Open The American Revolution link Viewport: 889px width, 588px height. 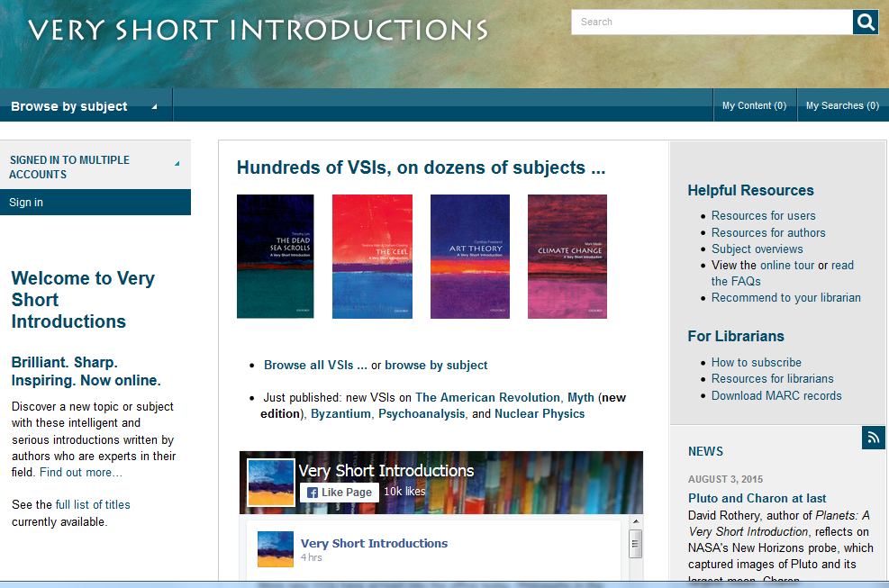click(487, 397)
